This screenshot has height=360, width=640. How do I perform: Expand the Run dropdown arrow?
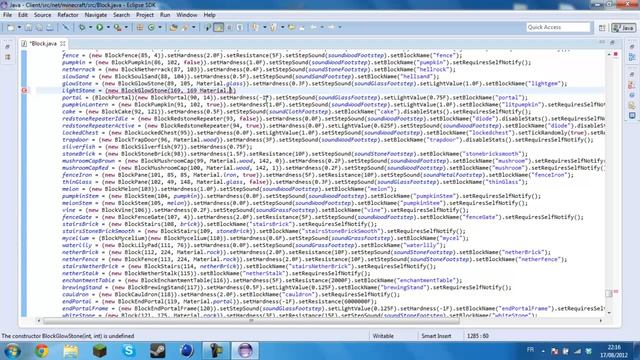click(108, 27)
